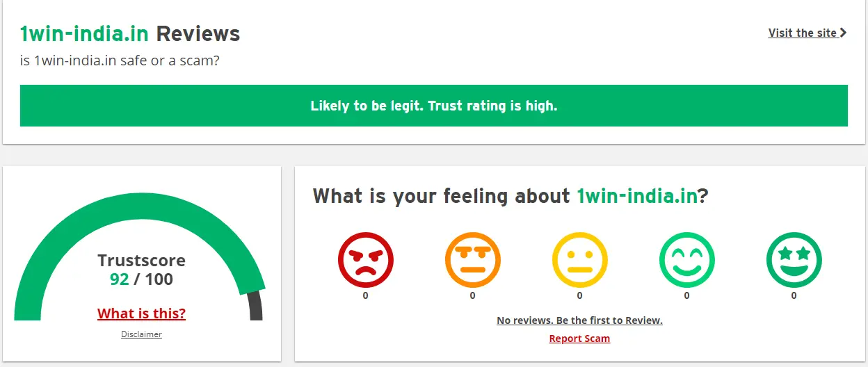
Task: Click the zero count under the star-eyed face
Action: coord(794,295)
